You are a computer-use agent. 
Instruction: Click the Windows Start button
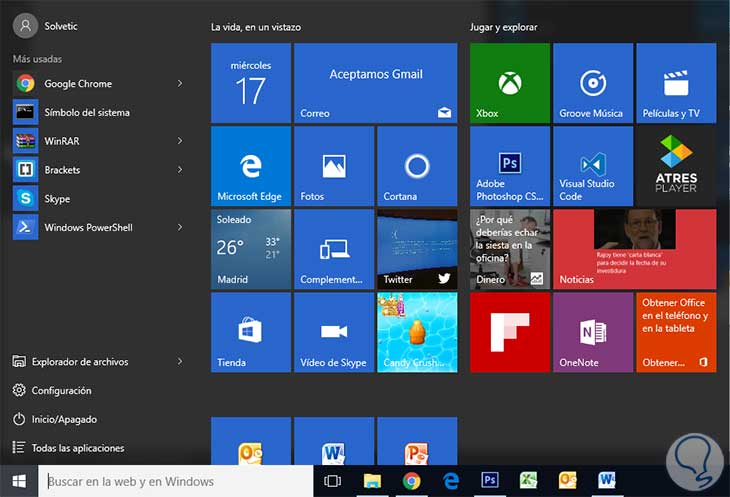click(x=19, y=481)
